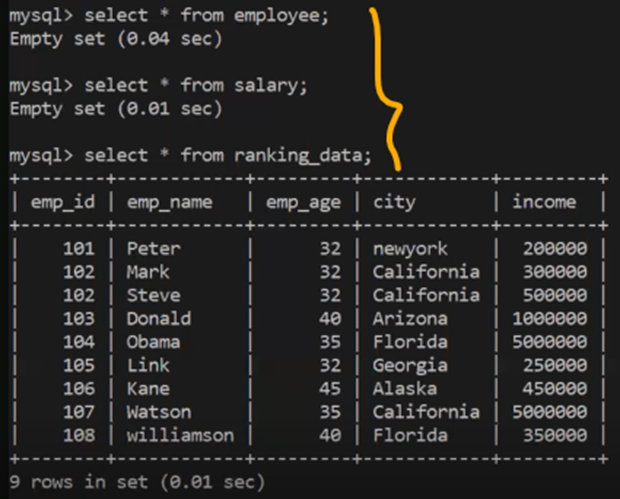Click the city Arizona

410,319
